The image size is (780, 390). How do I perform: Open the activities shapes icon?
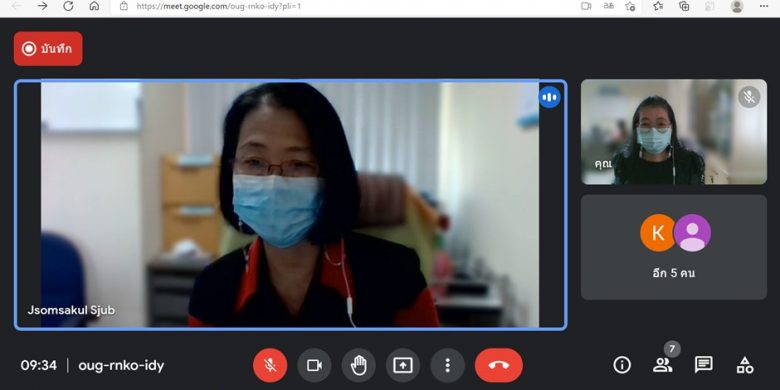tap(745, 365)
